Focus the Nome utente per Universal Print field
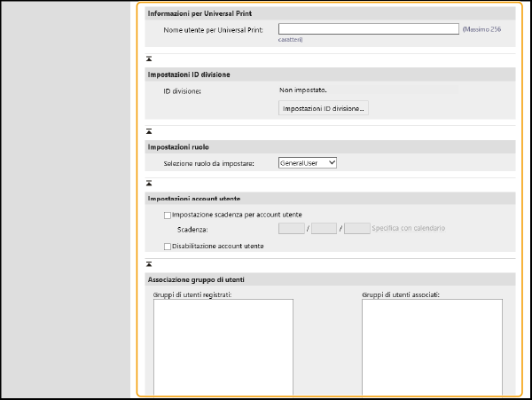The image size is (532, 400). tap(367, 29)
